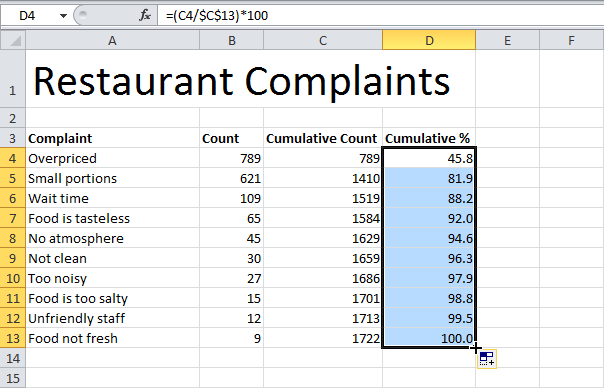Click count value 12

click(x=232, y=319)
